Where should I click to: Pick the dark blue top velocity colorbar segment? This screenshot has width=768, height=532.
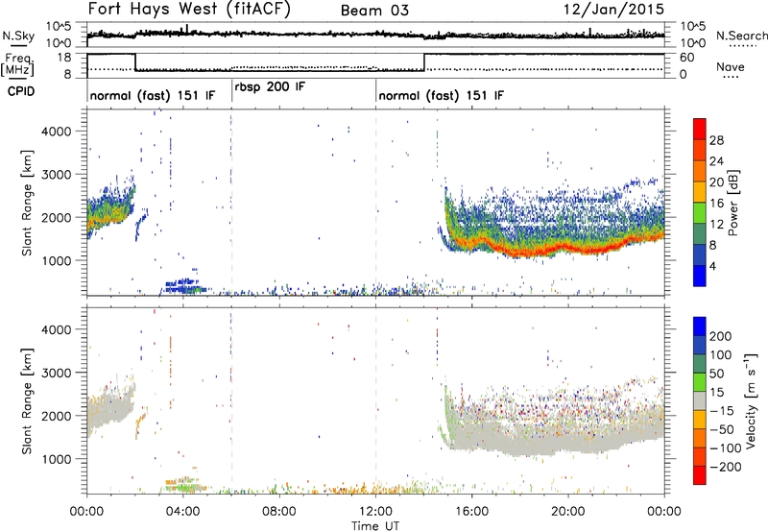(x=700, y=326)
